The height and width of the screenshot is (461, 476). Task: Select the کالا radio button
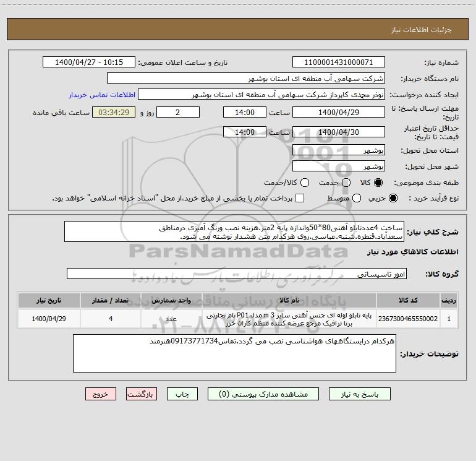click(x=378, y=183)
